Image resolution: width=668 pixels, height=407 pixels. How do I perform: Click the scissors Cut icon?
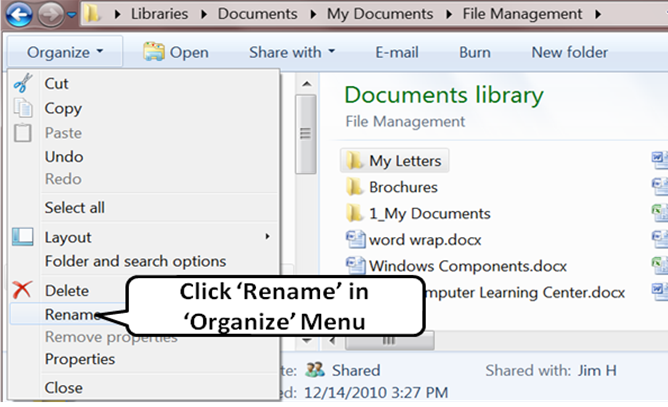[23, 83]
